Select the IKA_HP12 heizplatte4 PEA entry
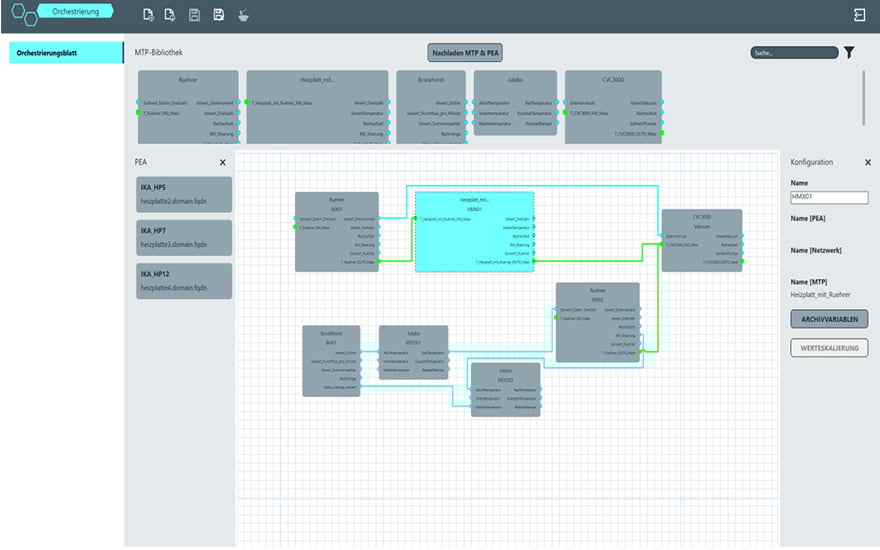 coord(184,281)
